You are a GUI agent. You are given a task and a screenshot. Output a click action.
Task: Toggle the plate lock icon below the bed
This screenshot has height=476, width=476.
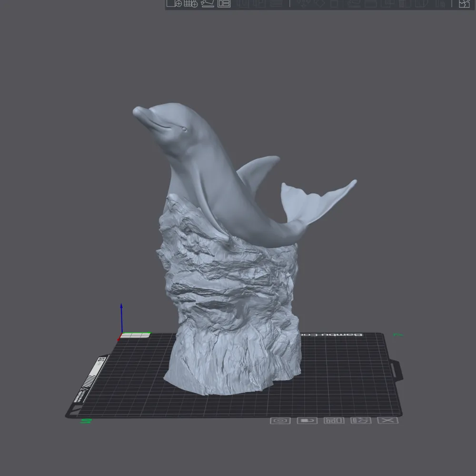pyautogui.click(x=307, y=420)
